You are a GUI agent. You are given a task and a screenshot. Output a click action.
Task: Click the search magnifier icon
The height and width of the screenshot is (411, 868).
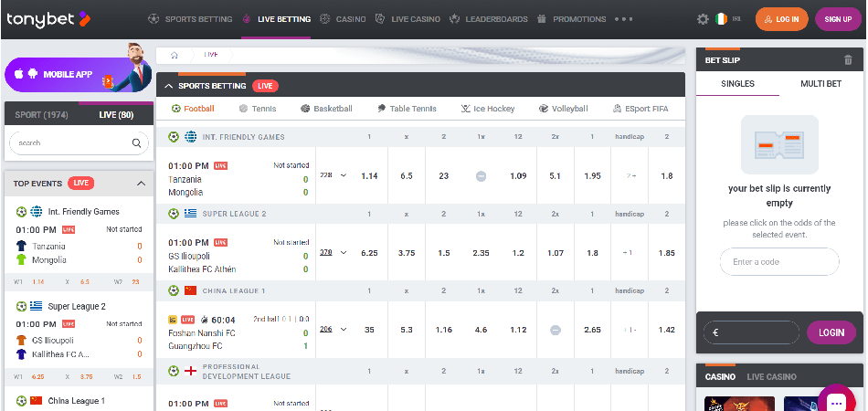[x=136, y=143]
